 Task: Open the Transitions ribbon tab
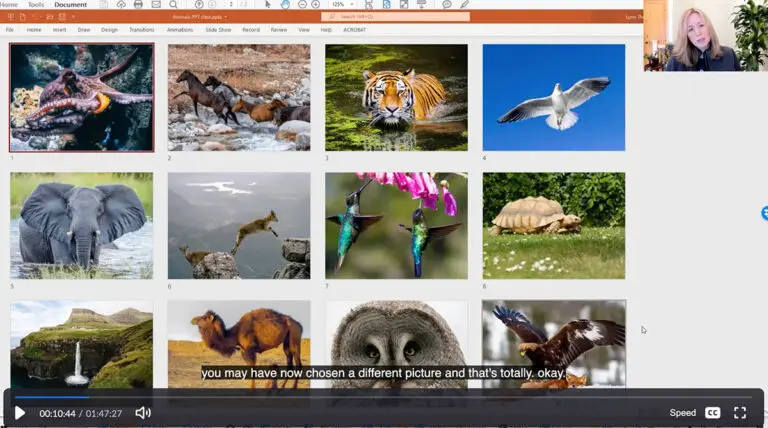coord(142,30)
